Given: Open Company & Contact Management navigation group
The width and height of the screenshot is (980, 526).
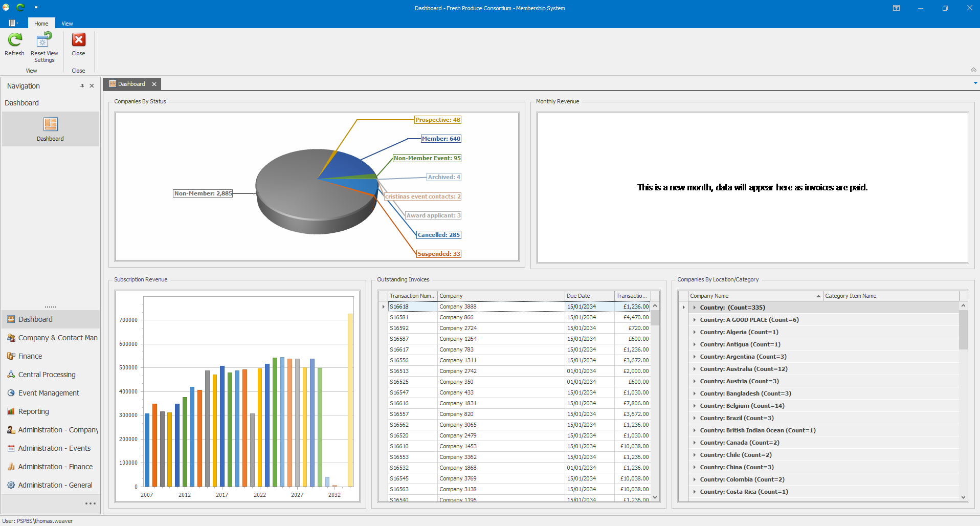Looking at the screenshot, I should point(51,338).
